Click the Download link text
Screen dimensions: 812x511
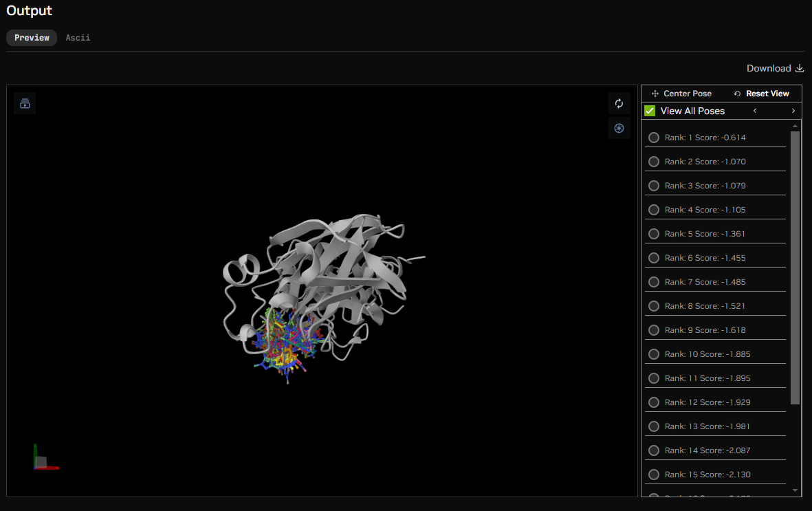[x=769, y=68]
